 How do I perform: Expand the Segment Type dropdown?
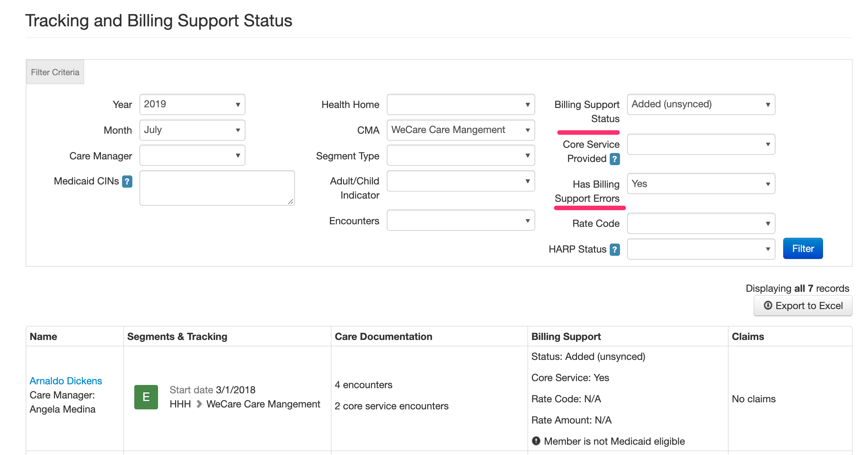pyautogui.click(x=460, y=156)
